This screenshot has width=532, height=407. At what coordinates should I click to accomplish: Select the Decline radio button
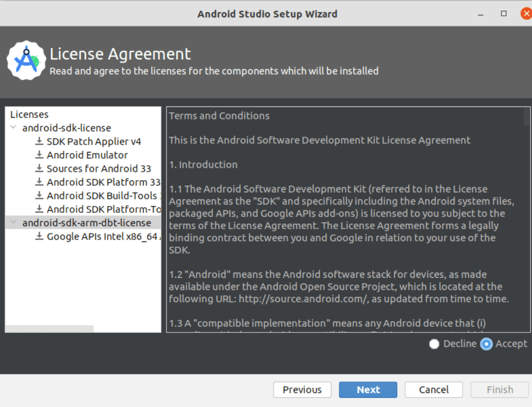coord(434,344)
